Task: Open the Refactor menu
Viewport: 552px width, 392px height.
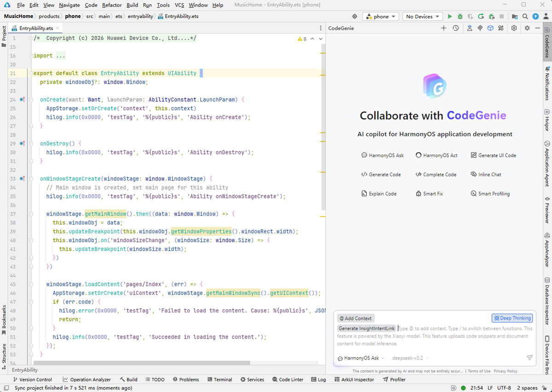Action: coord(112,5)
